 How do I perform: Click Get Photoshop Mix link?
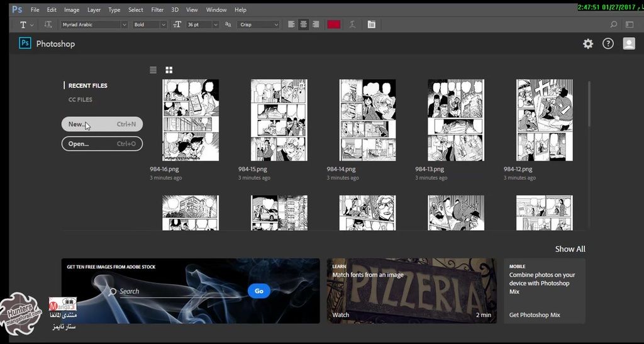(x=535, y=315)
